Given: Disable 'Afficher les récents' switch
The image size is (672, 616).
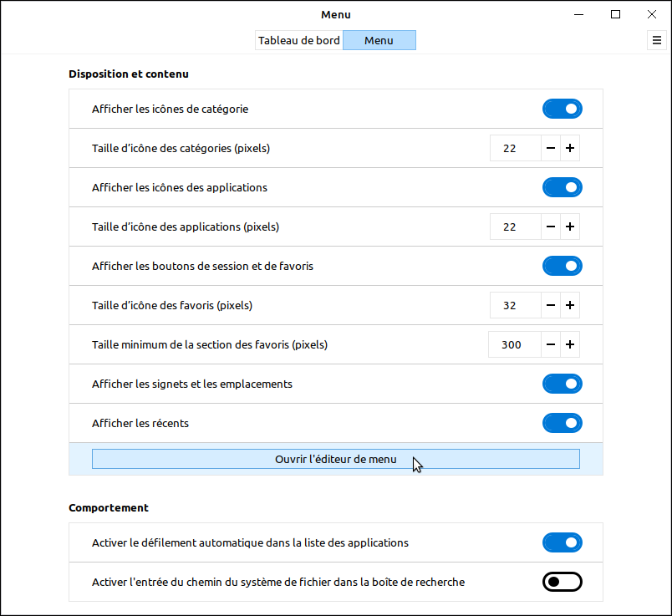Looking at the screenshot, I should pyautogui.click(x=562, y=423).
